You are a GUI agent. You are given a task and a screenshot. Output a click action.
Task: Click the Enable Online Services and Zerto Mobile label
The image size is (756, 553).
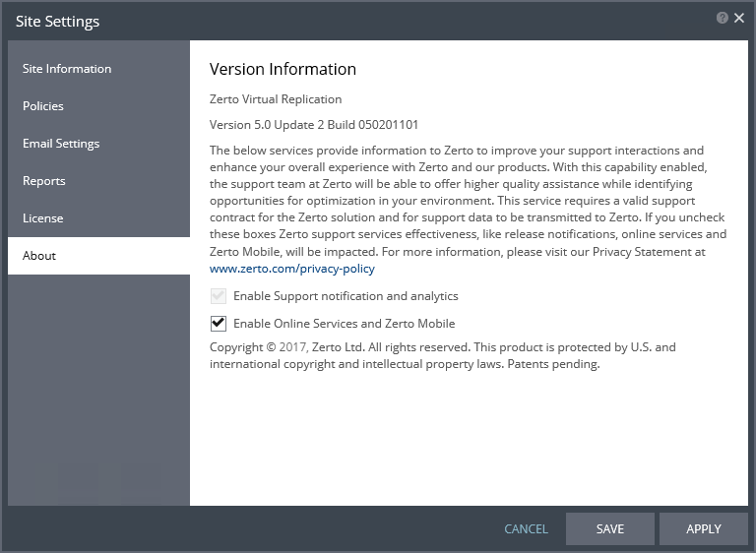[345, 324]
